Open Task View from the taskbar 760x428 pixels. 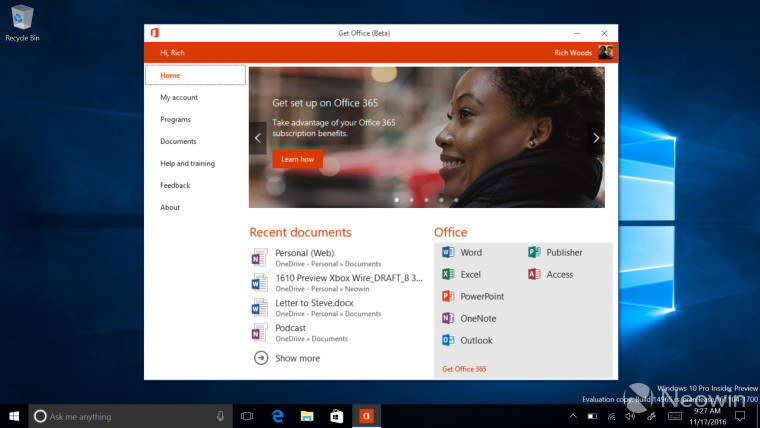247,416
